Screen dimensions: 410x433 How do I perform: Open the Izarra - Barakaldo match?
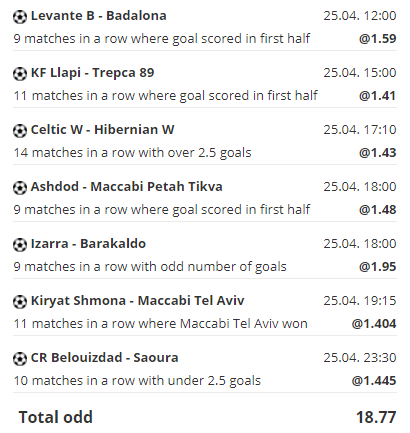(88, 244)
